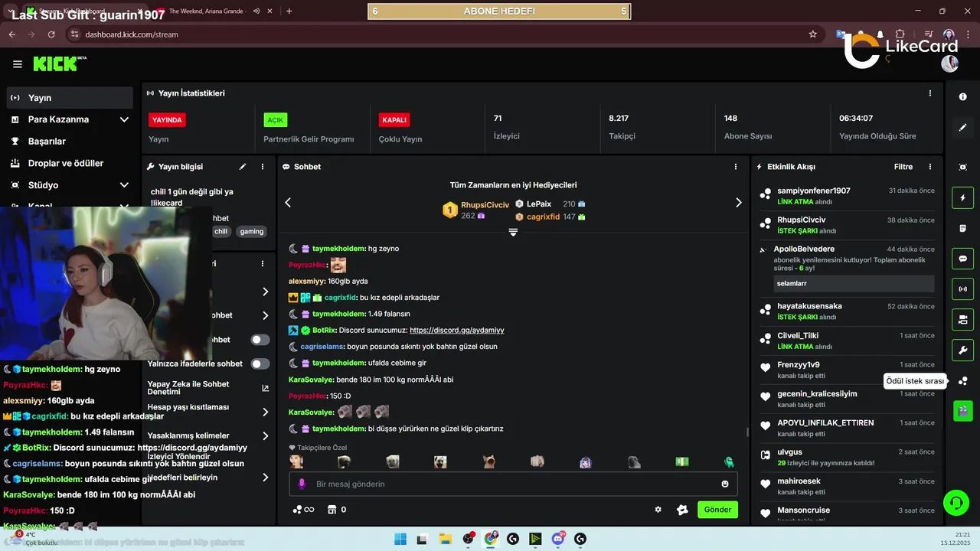Bookmark page with the star icon

pos(813,34)
